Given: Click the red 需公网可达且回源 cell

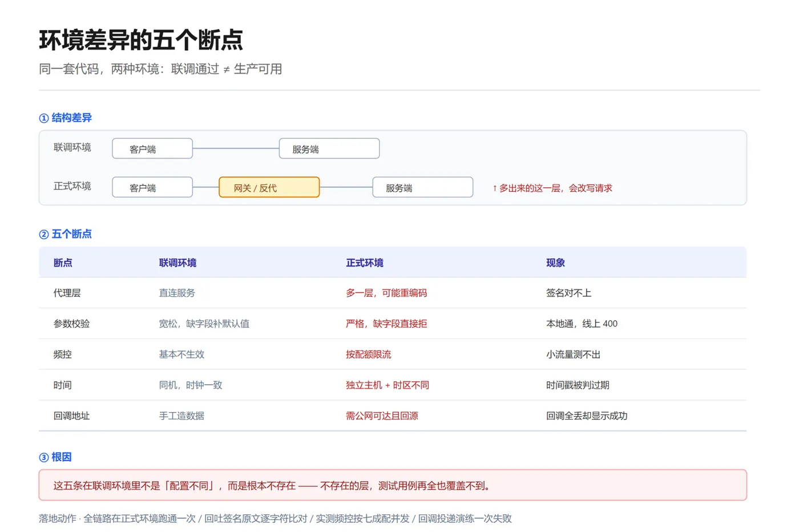Looking at the screenshot, I should pos(382,416).
